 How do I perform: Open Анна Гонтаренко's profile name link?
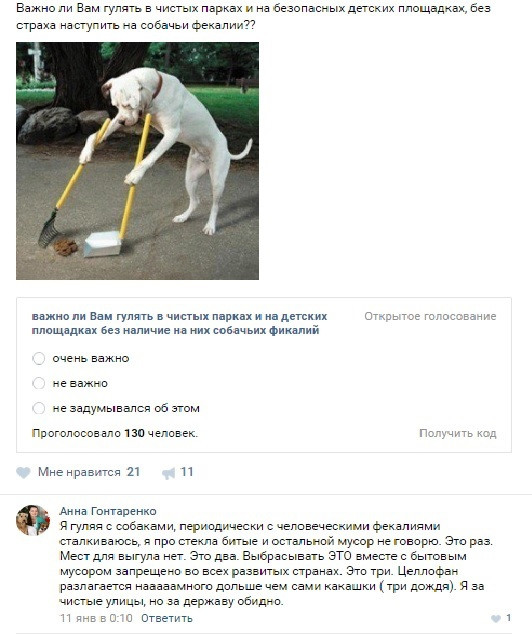click(x=108, y=511)
